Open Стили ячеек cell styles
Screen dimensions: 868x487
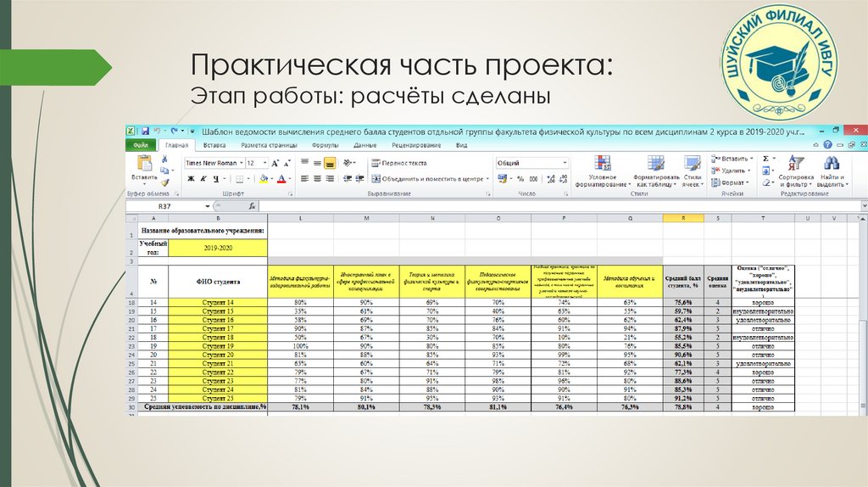[693, 171]
